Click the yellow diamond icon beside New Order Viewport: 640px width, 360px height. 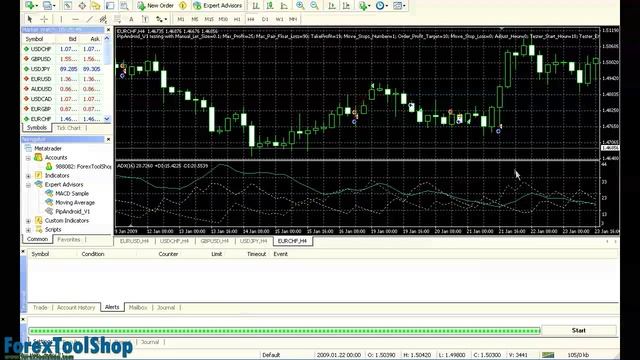click(183, 6)
